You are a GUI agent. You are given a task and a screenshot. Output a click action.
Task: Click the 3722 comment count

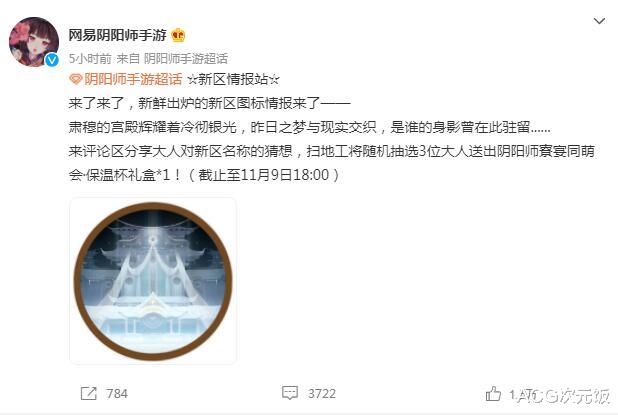click(322, 393)
